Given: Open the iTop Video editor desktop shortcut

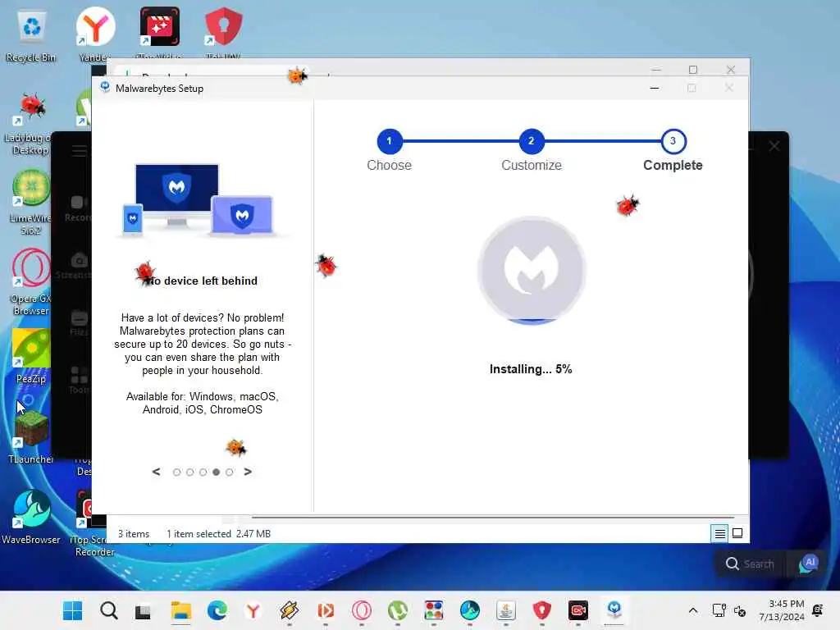Looking at the screenshot, I should tap(159, 32).
